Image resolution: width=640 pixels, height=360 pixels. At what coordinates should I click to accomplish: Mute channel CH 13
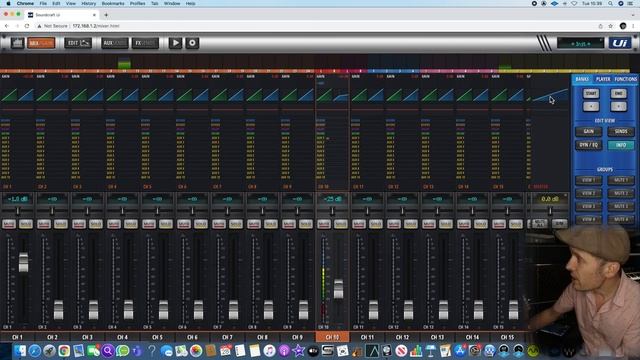429,224
